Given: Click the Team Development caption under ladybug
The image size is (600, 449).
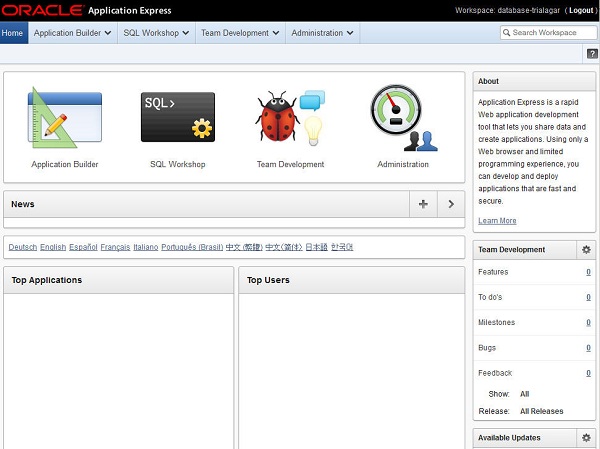Looking at the screenshot, I should [x=290, y=164].
